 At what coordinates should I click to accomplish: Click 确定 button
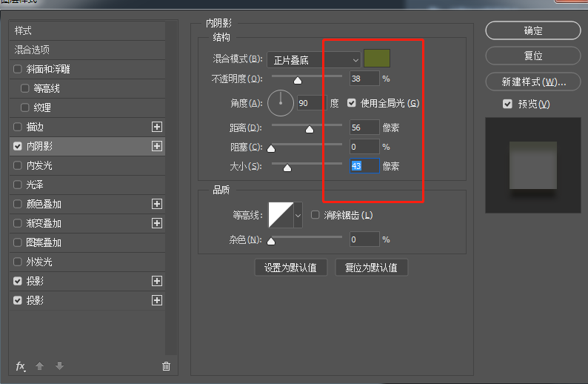(533, 30)
